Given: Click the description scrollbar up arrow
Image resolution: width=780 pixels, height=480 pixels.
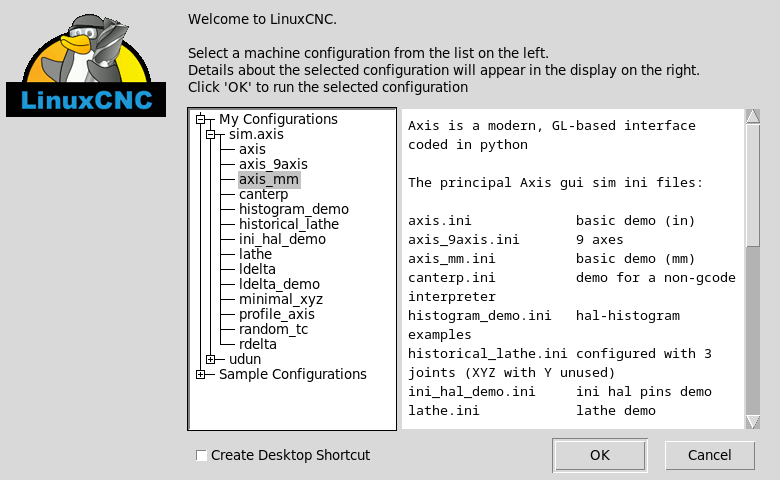Looking at the screenshot, I should 753,117.
